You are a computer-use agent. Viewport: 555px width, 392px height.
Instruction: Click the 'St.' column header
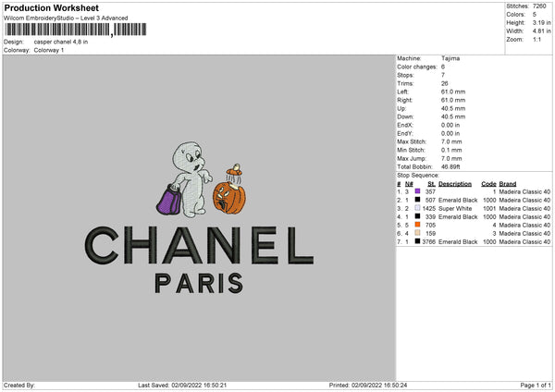(x=431, y=184)
